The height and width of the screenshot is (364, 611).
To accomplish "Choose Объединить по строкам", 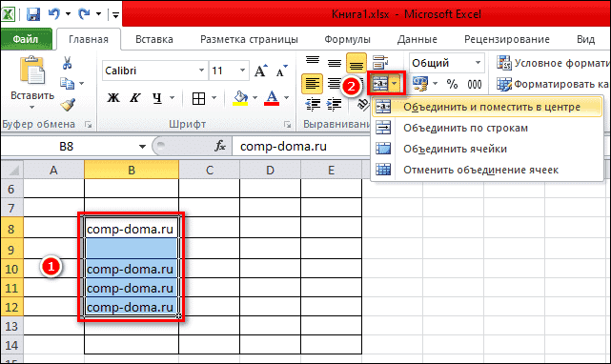I will click(487, 128).
